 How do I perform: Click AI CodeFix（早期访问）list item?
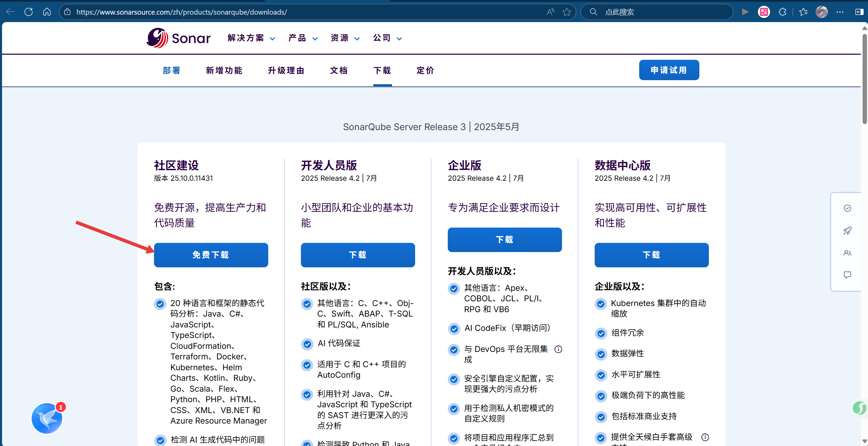[x=509, y=328]
